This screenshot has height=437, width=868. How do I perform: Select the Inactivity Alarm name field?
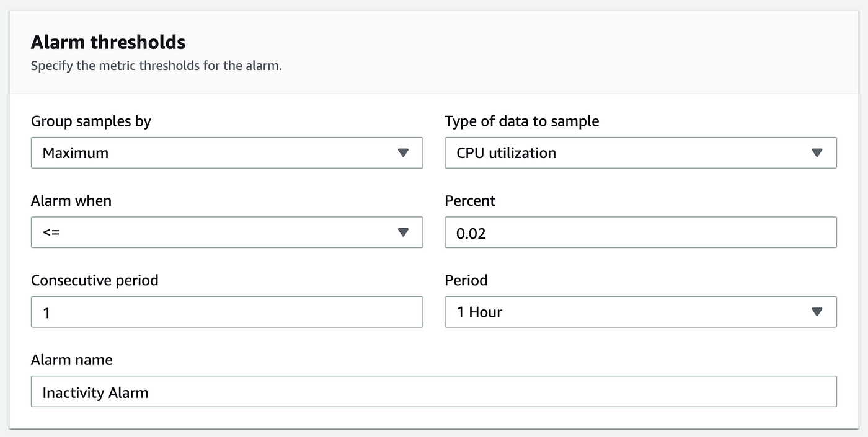tap(433, 392)
